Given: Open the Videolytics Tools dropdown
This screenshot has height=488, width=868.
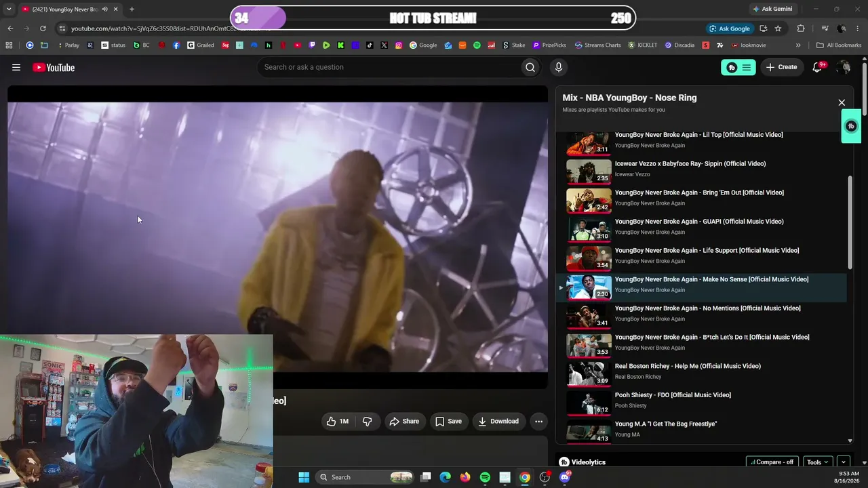Looking at the screenshot, I should [817, 462].
